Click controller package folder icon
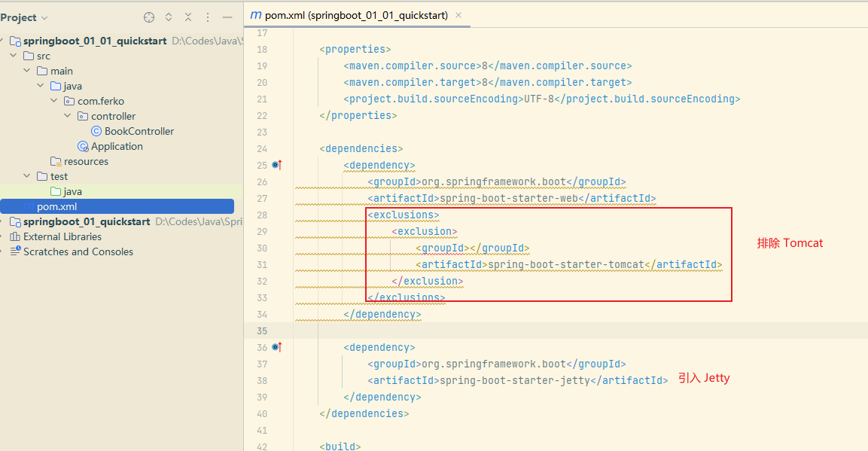Image resolution: width=868 pixels, height=451 pixels. (x=83, y=116)
